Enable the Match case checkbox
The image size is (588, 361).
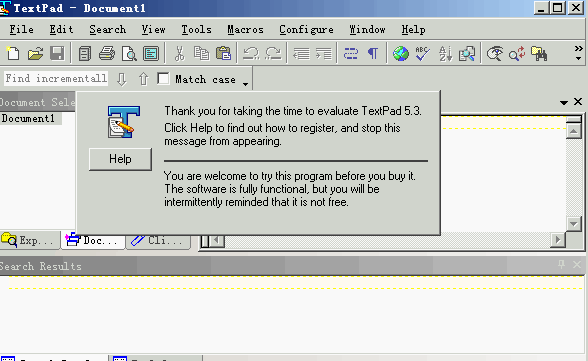(163, 79)
